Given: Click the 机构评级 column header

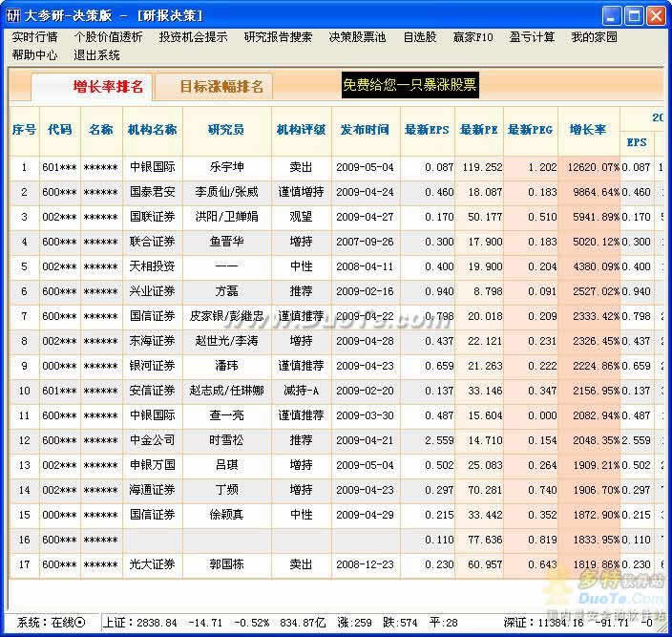Looking at the screenshot, I should click(x=302, y=130).
